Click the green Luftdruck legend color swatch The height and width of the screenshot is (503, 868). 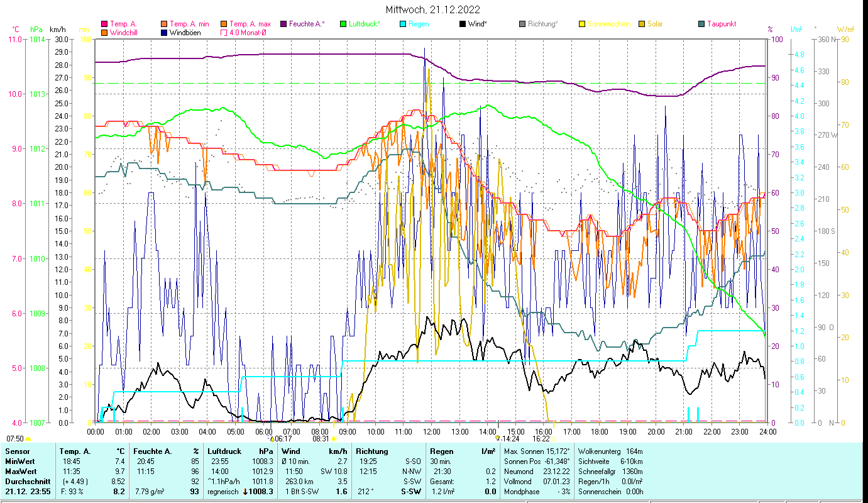coord(343,25)
